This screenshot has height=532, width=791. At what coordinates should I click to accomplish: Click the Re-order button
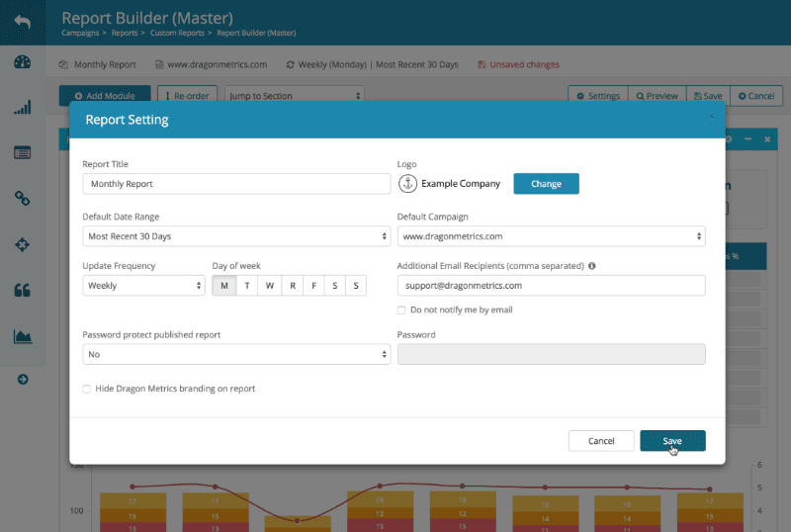point(187,96)
